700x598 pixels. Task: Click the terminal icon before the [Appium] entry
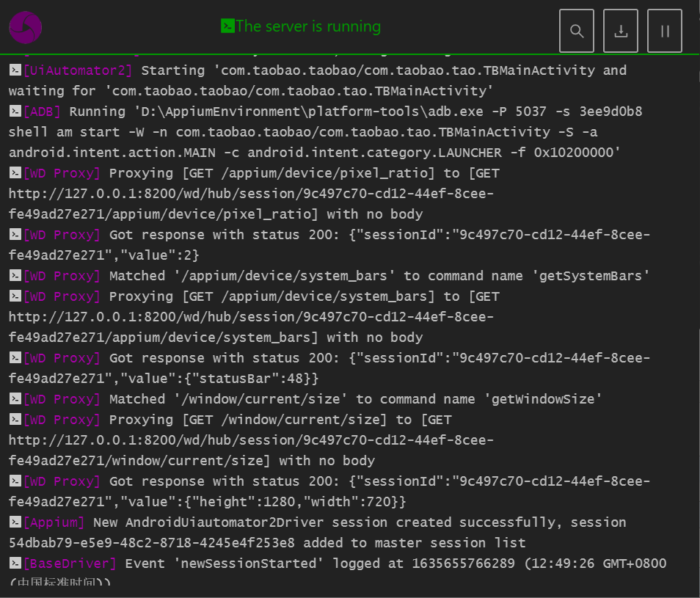pos(15,522)
